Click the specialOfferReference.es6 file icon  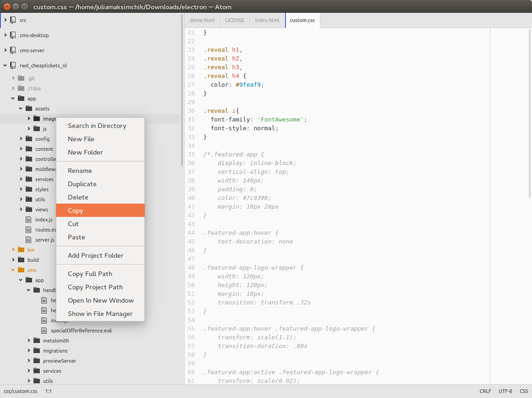click(x=44, y=331)
